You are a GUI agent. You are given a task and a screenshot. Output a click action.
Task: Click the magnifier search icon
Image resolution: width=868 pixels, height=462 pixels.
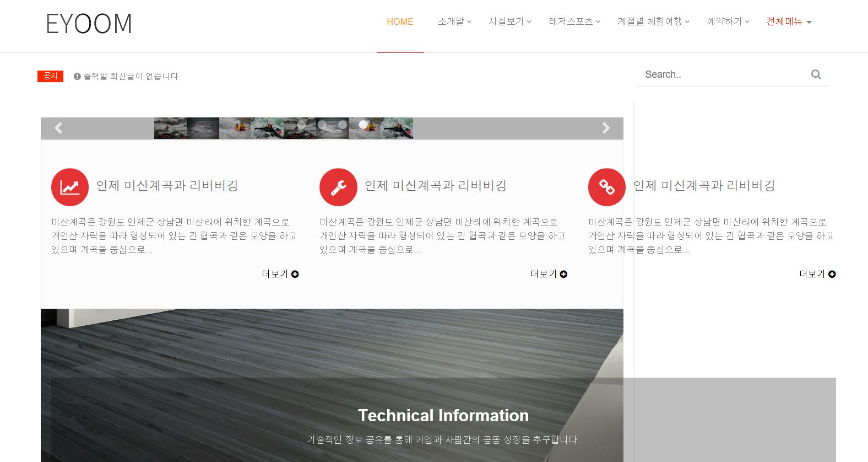816,74
